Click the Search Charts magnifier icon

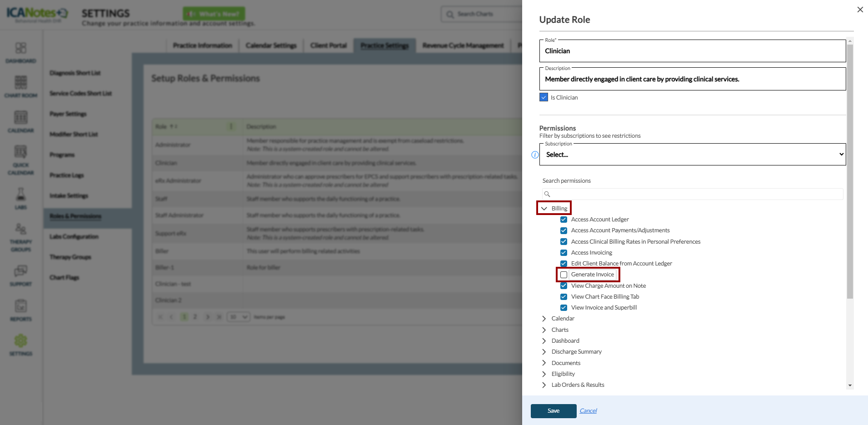click(x=450, y=15)
